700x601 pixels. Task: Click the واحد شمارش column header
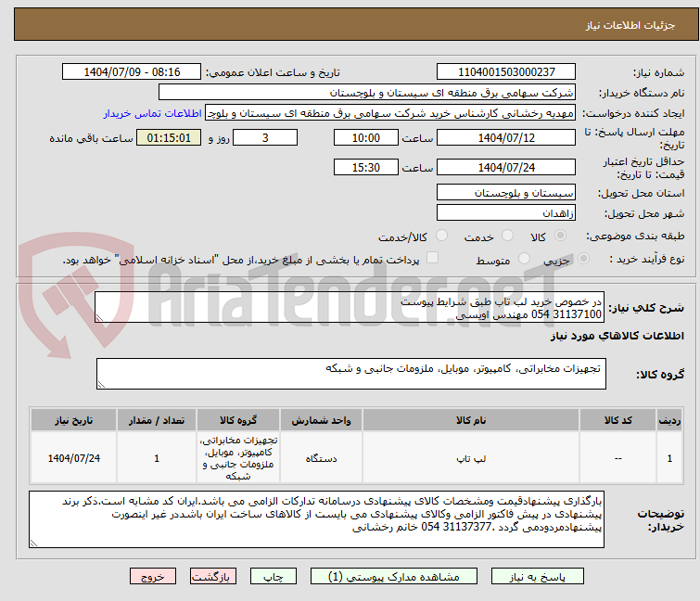click(322, 420)
